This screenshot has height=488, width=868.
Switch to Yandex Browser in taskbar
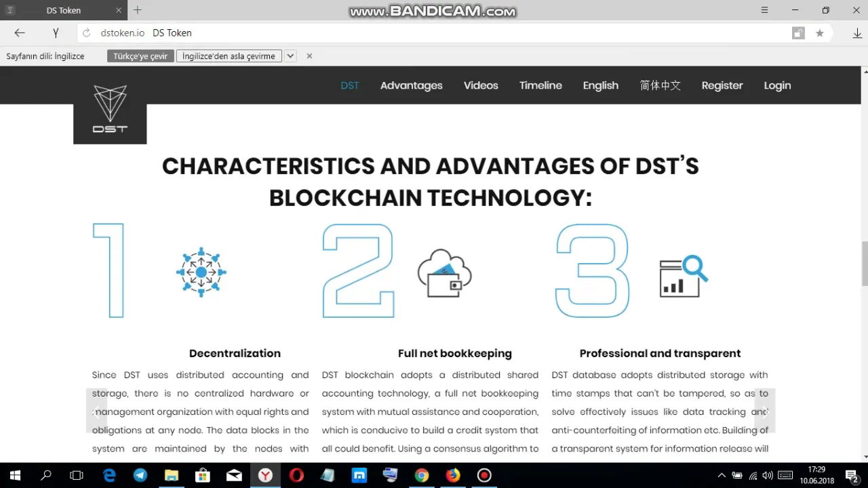tap(265, 475)
